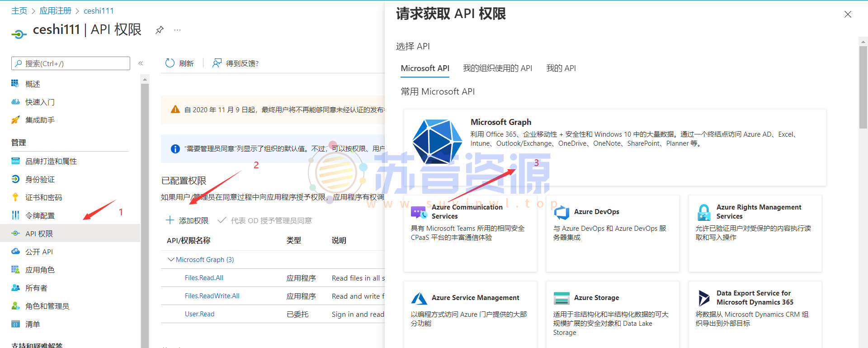Click the 令牌配置 bars icon
Image resolution: width=868 pixels, height=348 pixels.
pos(15,215)
